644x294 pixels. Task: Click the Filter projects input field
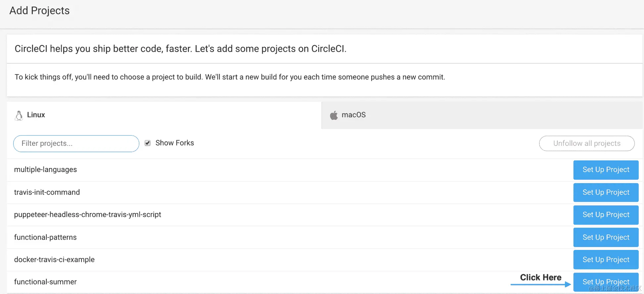(x=76, y=144)
